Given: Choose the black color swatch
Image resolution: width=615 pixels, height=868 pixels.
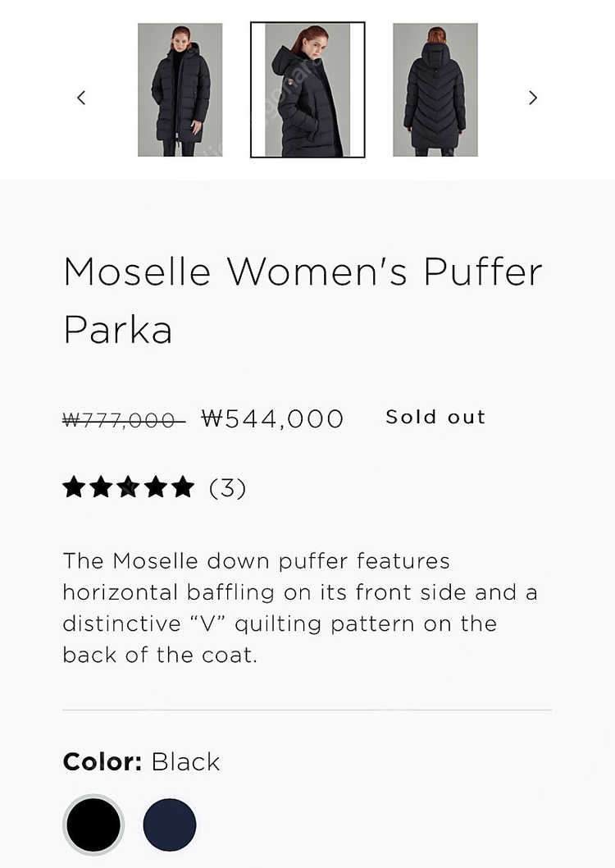Looking at the screenshot, I should click(x=93, y=825).
